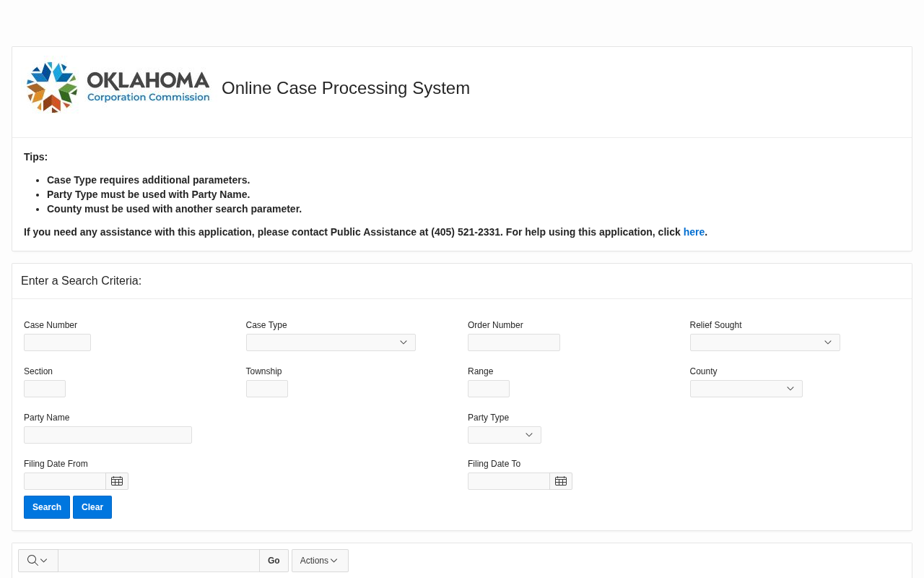The image size is (924, 578).
Task: Follow the 'here' help link
Action: pos(694,232)
